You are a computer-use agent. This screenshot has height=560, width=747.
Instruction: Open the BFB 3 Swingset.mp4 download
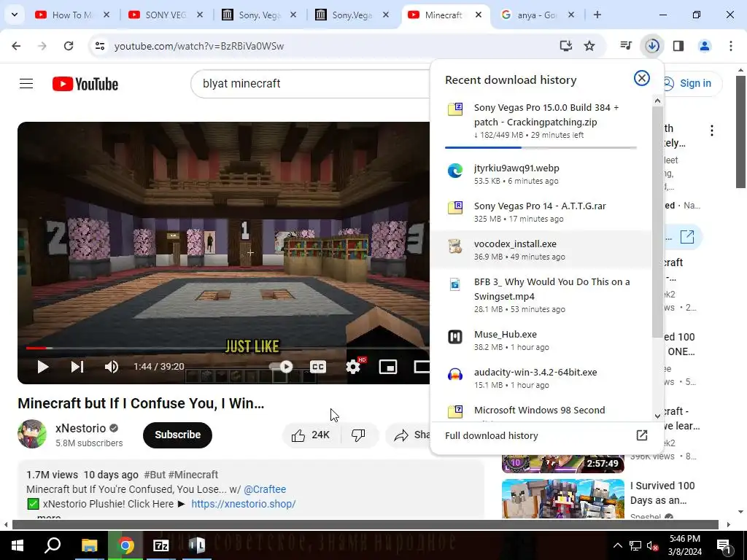pos(541,295)
